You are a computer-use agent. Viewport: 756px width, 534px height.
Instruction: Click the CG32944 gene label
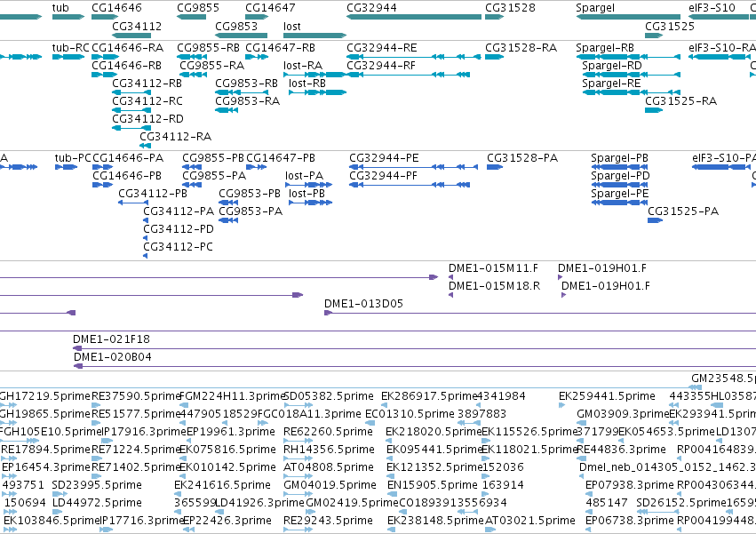tap(371, 8)
